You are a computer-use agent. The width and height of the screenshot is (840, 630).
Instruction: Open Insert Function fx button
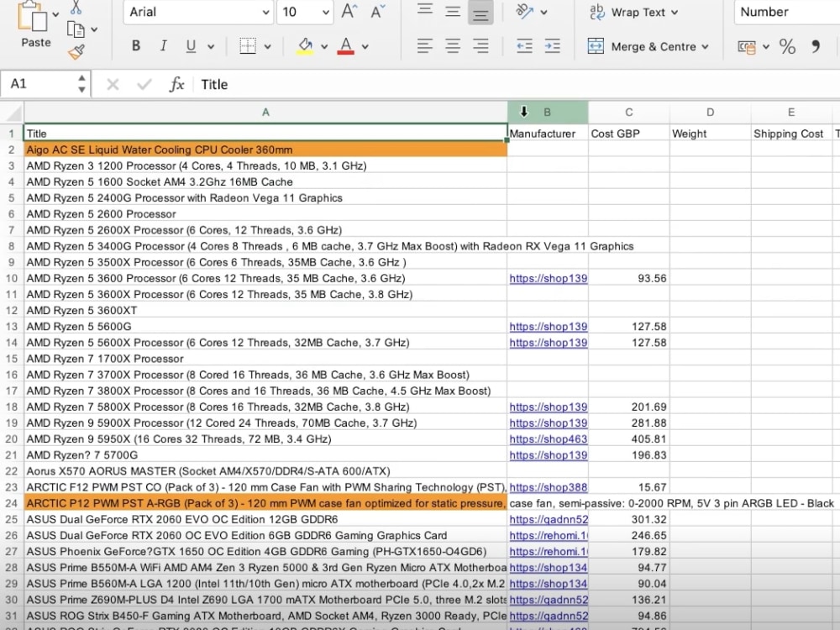(x=176, y=84)
